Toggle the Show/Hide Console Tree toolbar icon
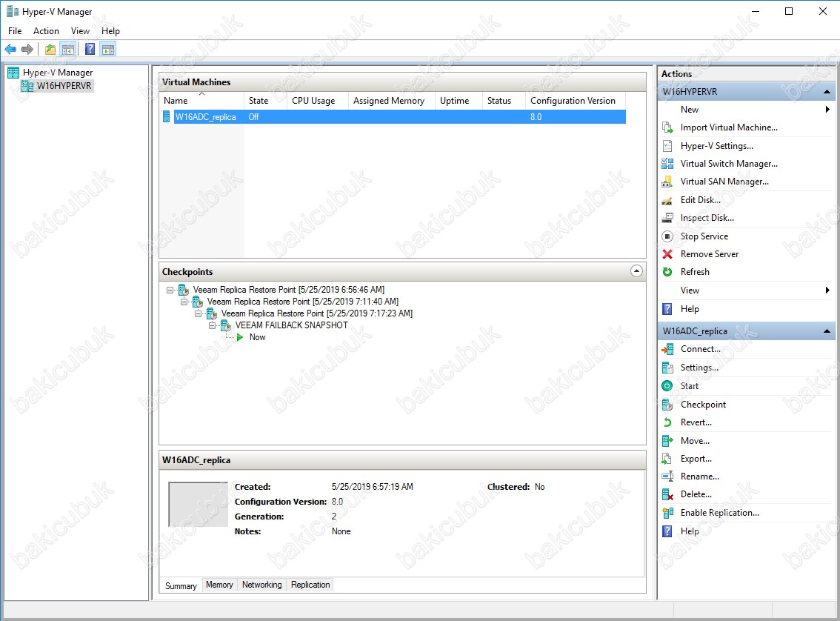 tap(68, 50)
